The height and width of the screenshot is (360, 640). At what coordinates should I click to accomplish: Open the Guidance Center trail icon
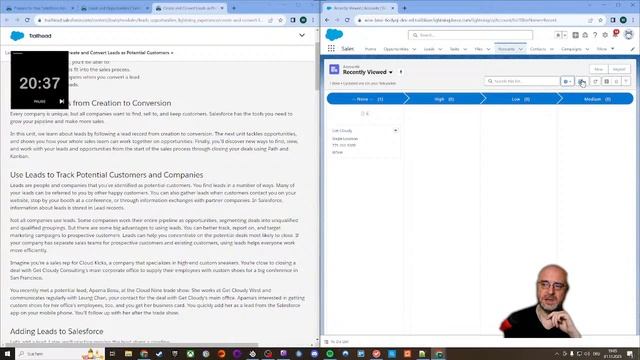point(585,35)
